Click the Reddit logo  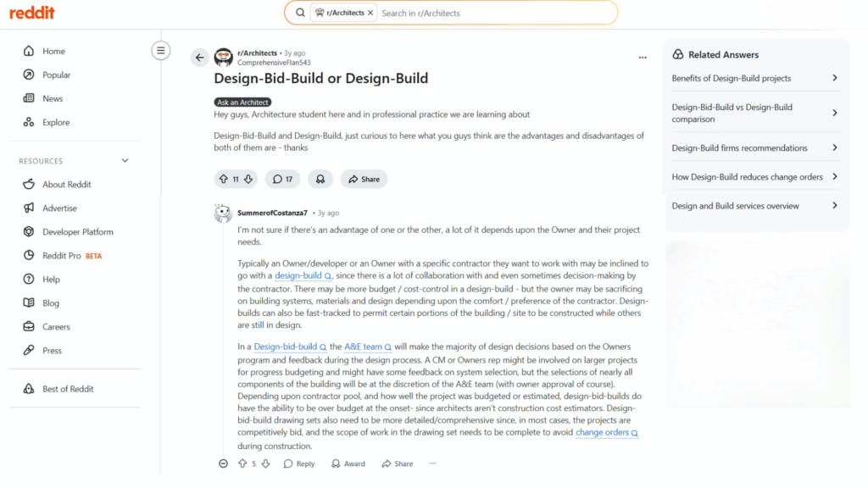[x=32, y=13]
